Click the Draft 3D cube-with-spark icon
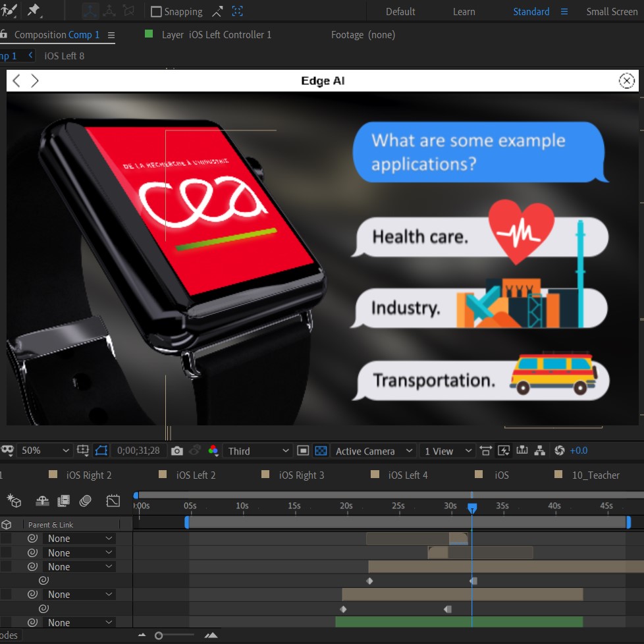The image size is (644, 644). pos(14,500)
